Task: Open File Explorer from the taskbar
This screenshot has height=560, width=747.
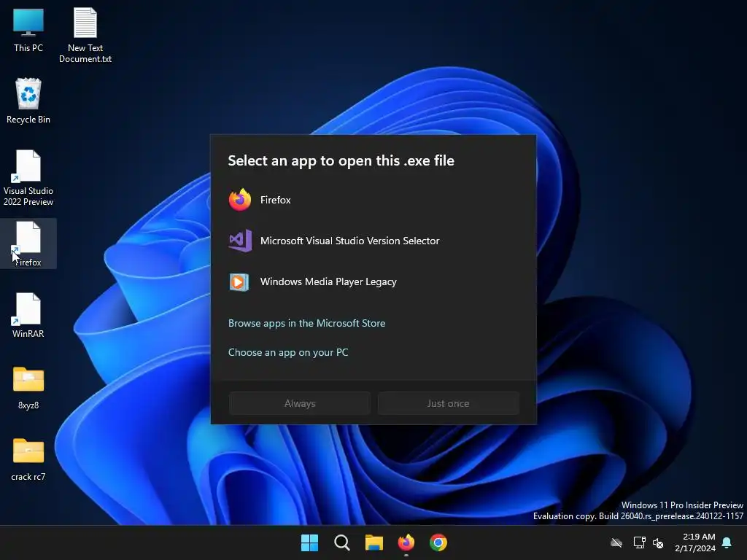Action: [374, 542]
